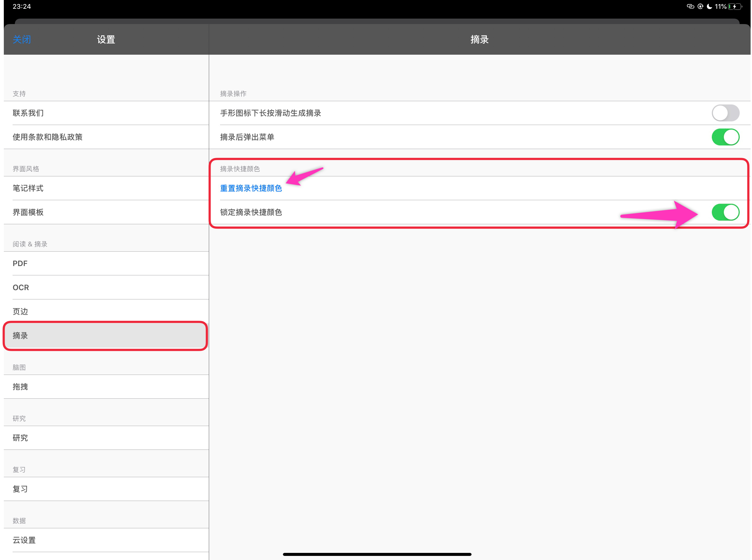Open 云设置 data item
Viewport: 752px width, 560px height.
106,540
